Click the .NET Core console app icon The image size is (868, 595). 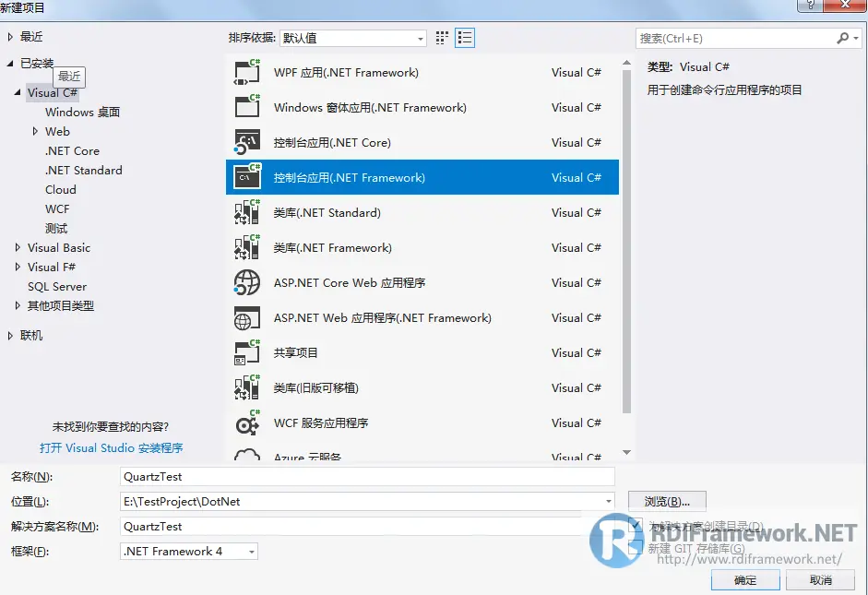247,142
